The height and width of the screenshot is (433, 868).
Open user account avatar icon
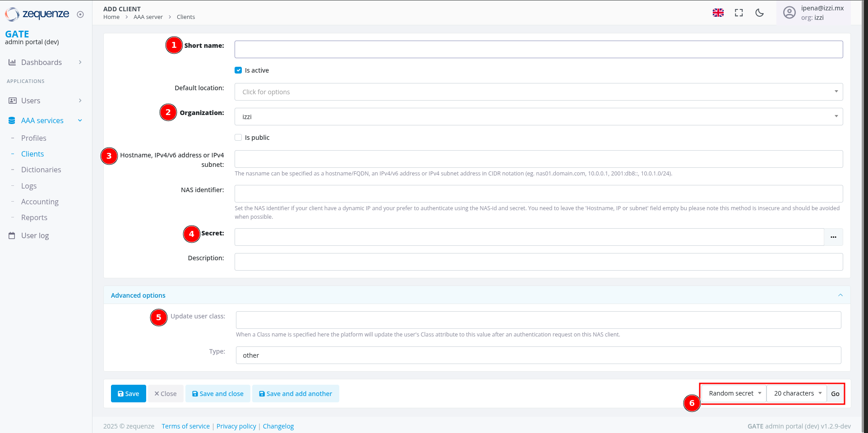[789, 13]
